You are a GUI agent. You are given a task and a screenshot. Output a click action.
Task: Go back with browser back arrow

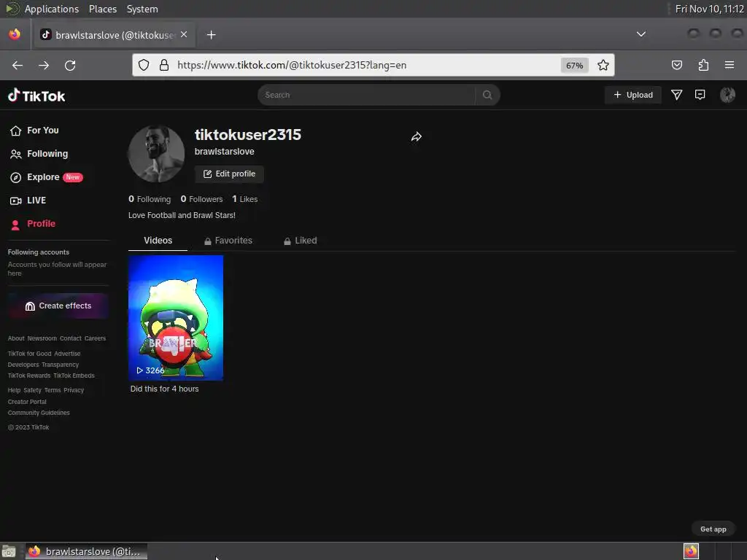tap(18, 65)
